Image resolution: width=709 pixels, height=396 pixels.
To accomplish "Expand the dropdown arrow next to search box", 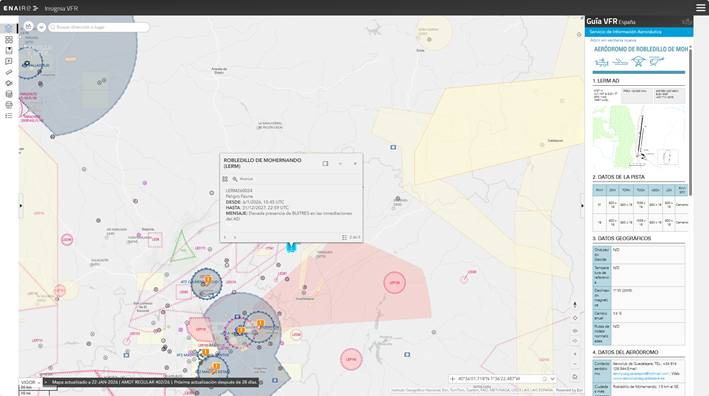I will pos(41,27).
